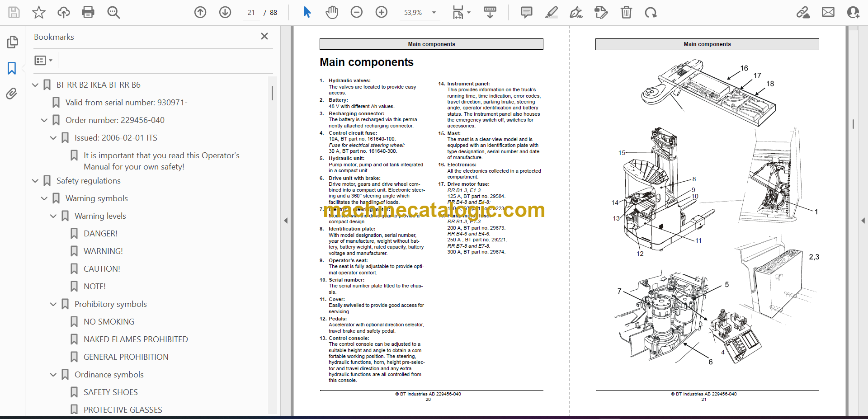Click the scrolling mode keyboard icon
This screenshot has height=419, width=868.
click(490, 12)
